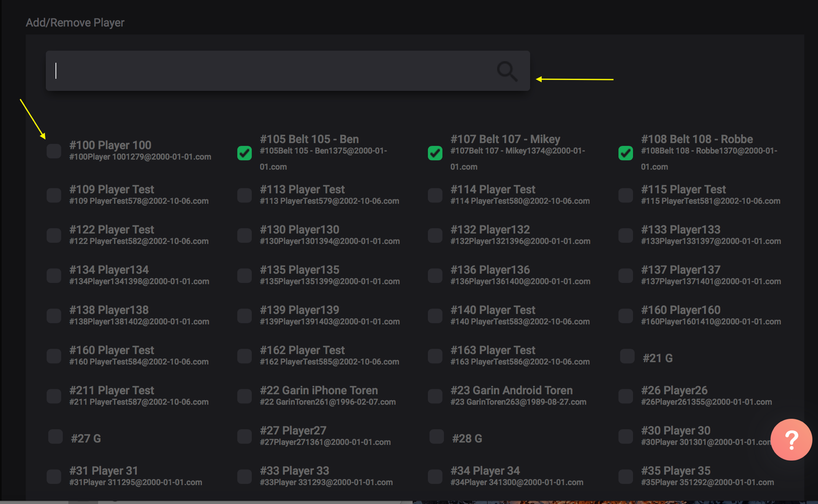Screen dimensions: 818x504
Task: Check #23 Garin Android Toren
Action: [435, 396]
